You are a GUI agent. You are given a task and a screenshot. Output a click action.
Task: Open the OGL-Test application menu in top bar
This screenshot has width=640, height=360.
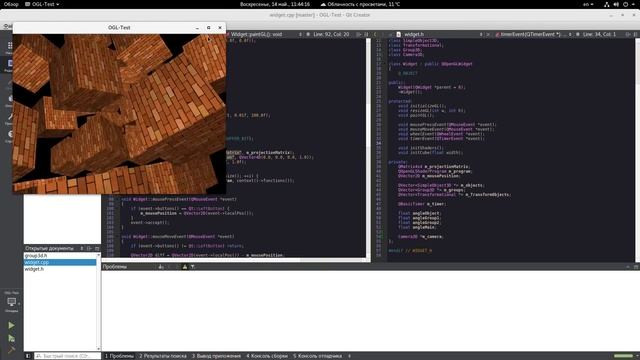pyautogui.click(x=42, y=4)
